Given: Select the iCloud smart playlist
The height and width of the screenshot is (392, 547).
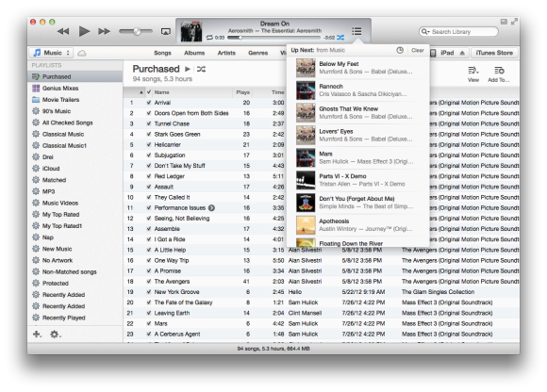Looking at the screenshot, I should click(75, 169).
